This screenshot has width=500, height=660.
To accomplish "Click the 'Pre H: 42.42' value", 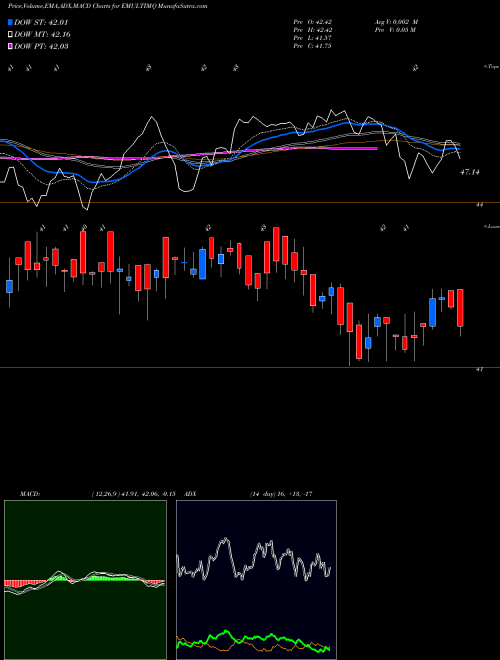I will coord(312,30).
